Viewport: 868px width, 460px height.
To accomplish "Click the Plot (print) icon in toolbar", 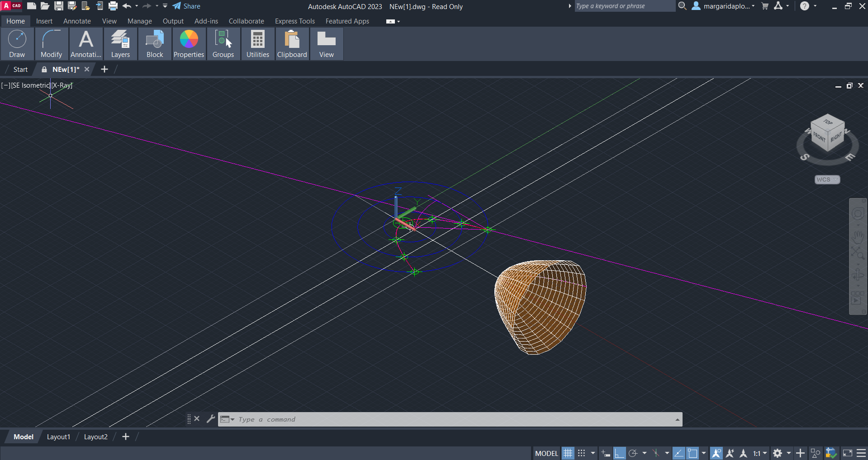I will tap(113, 6).
